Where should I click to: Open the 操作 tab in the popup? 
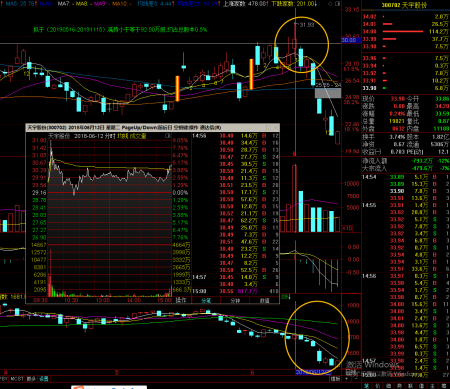(x=181, y=300)
